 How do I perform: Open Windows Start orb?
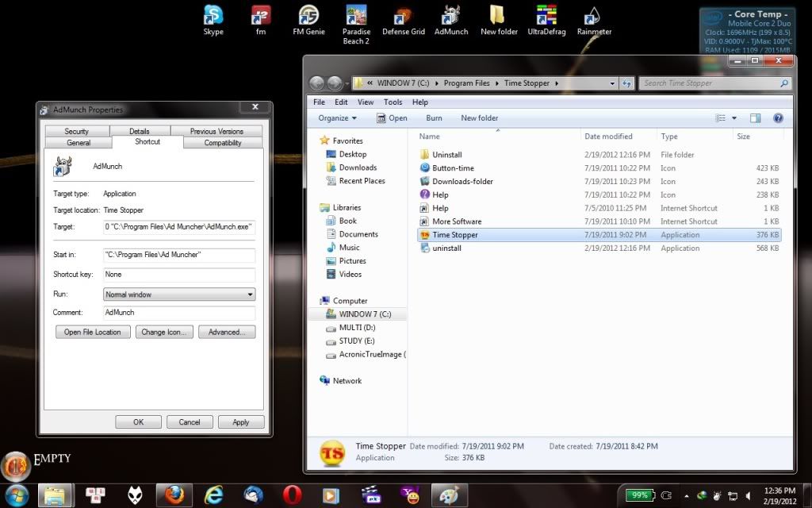(17, 495)
